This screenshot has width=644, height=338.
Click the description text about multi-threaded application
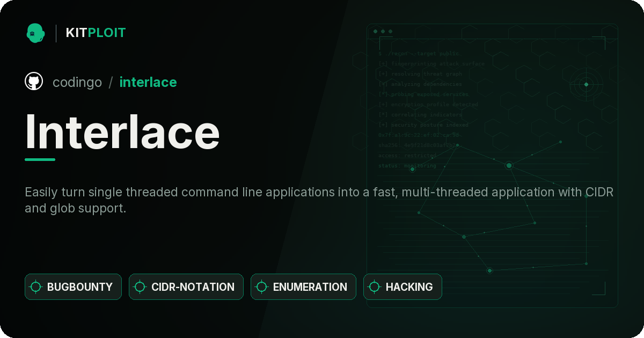point(319,200)
